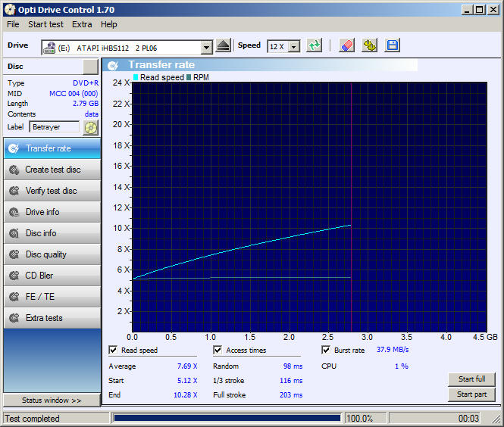Open the Extra tests section

[x=52, y=318]
